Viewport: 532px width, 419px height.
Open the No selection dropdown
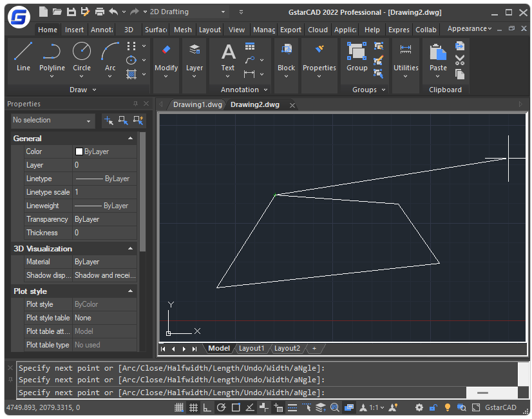click(52, 121)
